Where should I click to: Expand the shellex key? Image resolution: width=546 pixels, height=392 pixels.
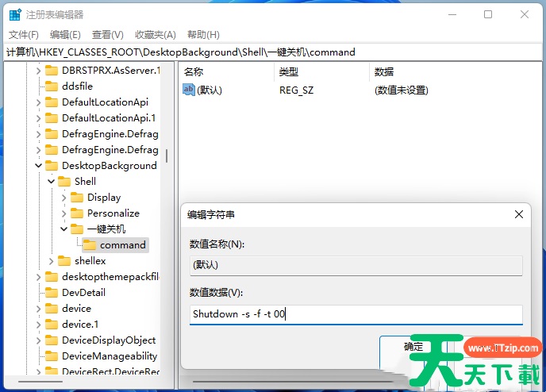point(51,261)
